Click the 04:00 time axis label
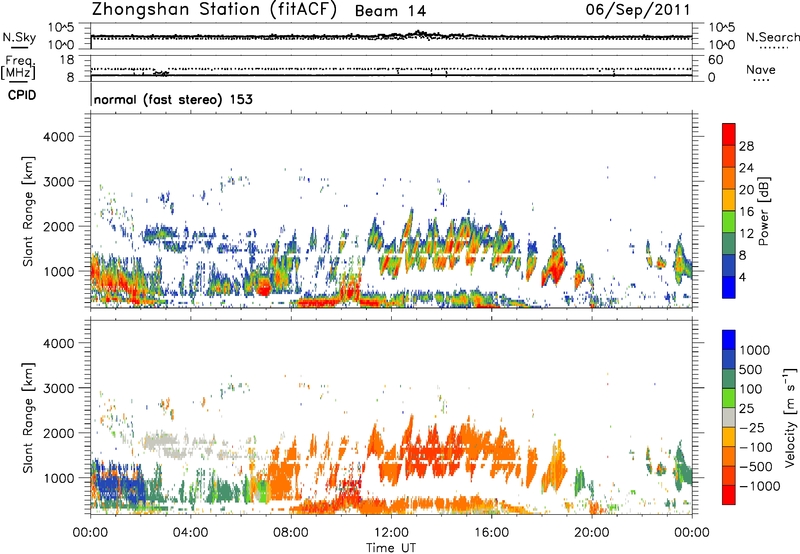The image size is (800, 554). pos(191,533)
